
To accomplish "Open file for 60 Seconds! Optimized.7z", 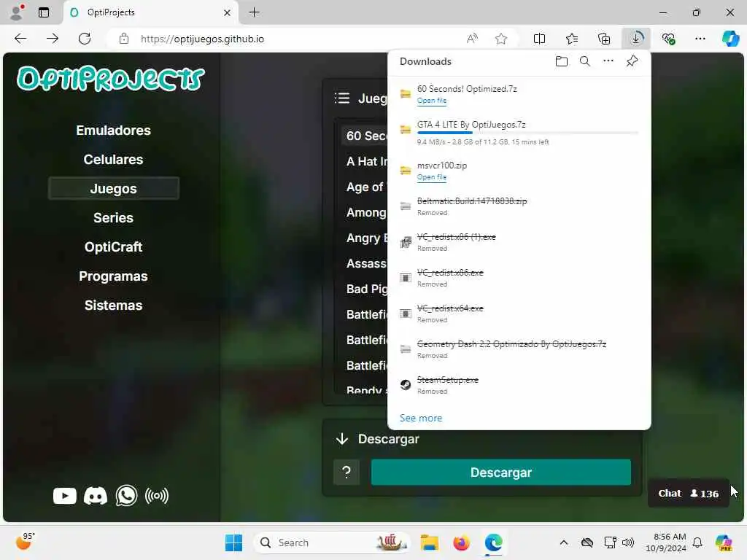I will point(432,101).
